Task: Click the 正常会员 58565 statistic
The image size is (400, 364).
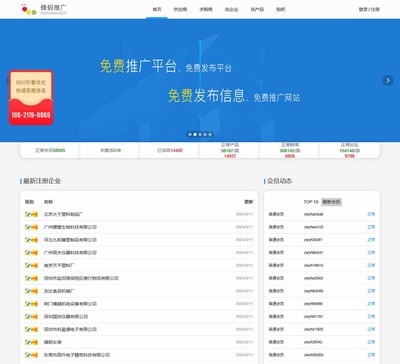Action: pyautogui.click(x=50, y=150)
